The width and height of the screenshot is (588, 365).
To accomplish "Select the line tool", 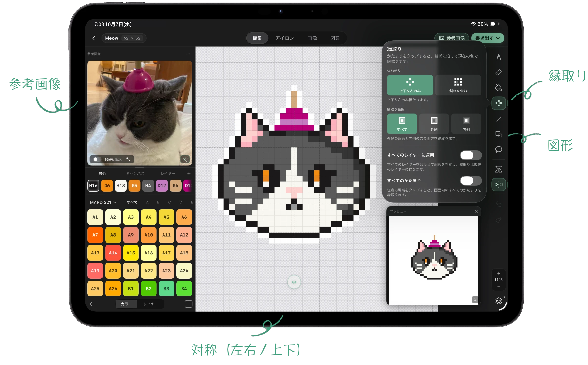I will pos(498,119).
